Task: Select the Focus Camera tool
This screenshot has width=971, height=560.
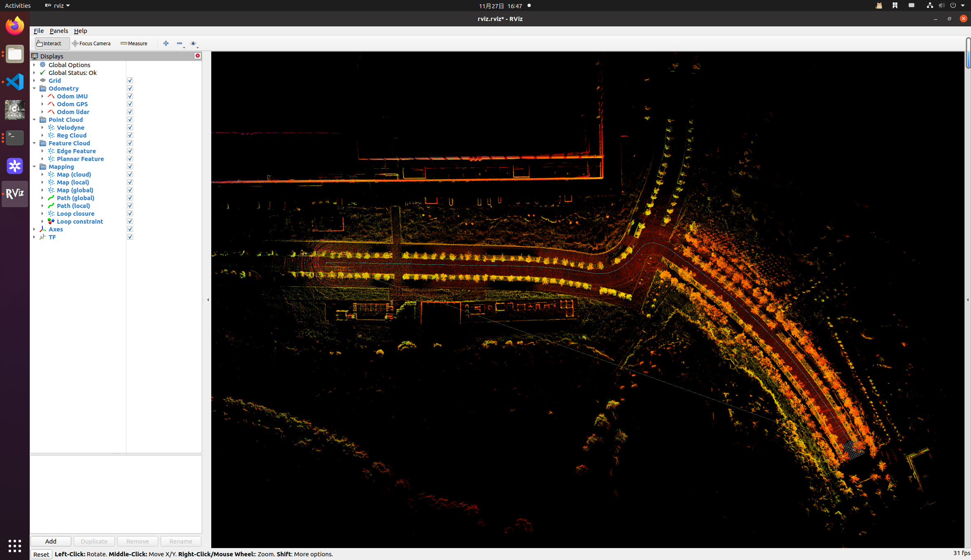Action: (91, 43)
